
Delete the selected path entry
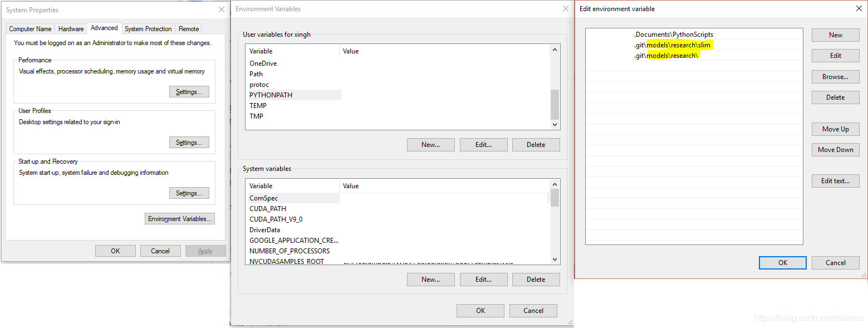(836, 97)
